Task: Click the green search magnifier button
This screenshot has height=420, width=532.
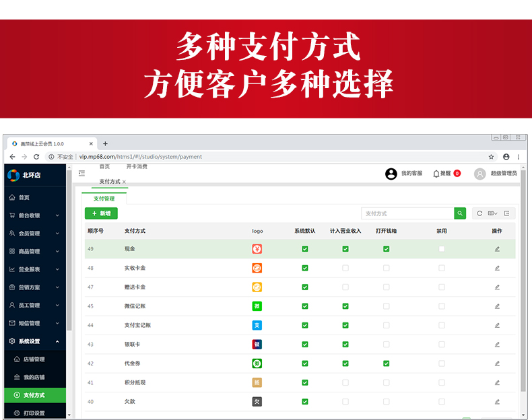Action: pos(460,213)
